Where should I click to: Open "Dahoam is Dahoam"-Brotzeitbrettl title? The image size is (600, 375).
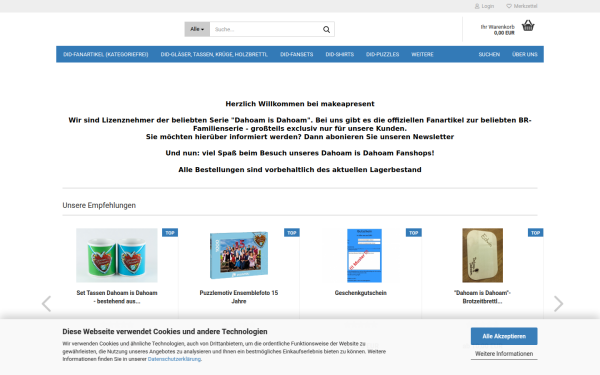(x=483, y=297)
